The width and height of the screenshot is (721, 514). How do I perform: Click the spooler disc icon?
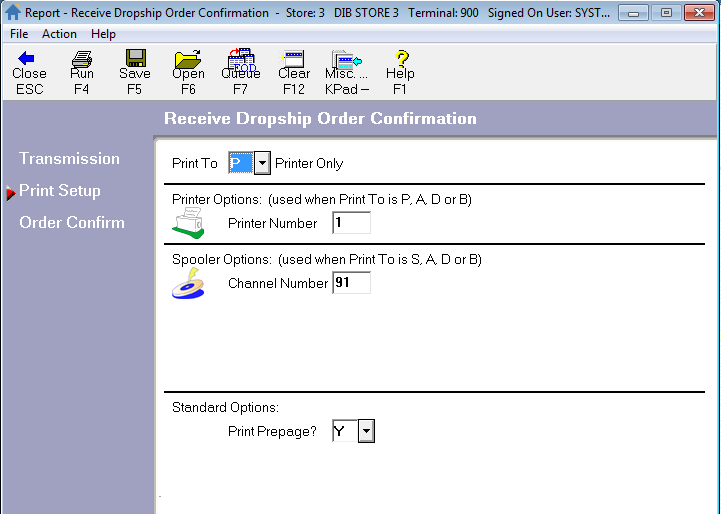[188, 283]
